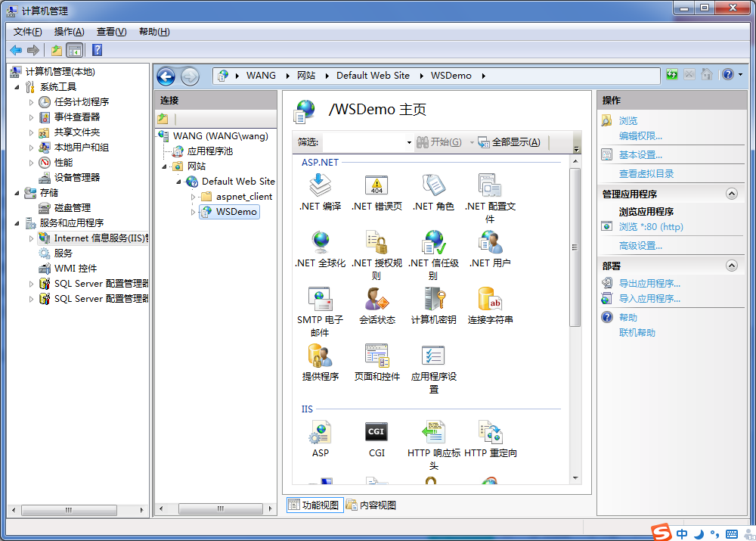
Task: Click the 连接 pane horizontal scrollbar thumb
Action: (220, 508)
